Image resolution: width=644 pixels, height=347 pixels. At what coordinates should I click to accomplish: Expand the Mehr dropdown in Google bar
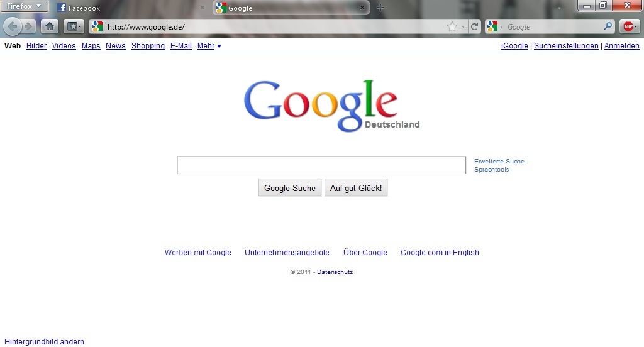tap(209, 46)
